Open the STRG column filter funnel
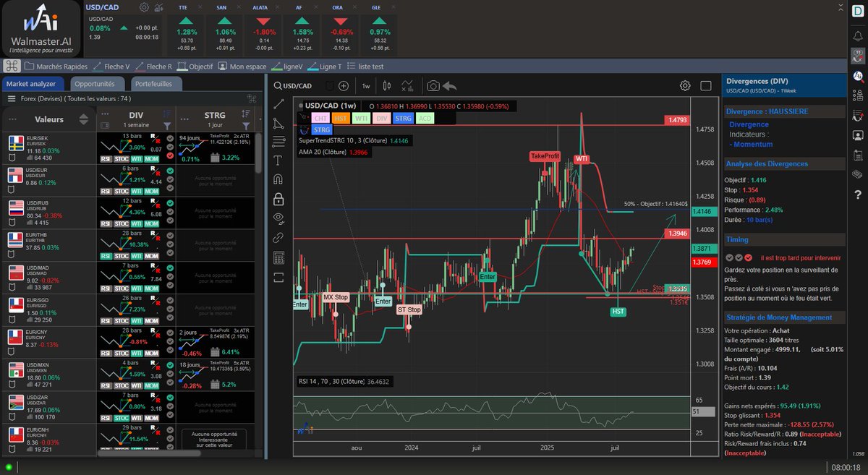Screen dimensions: 868x475 (246, 126)
